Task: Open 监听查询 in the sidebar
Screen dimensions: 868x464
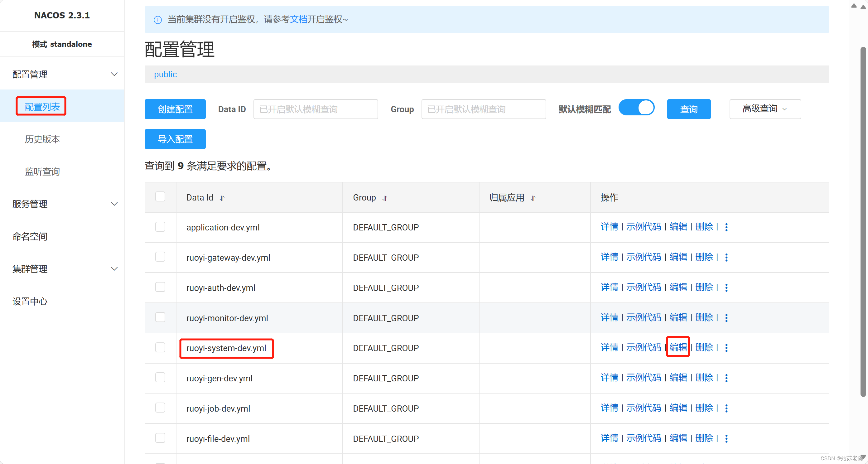Action: click(42, 171)
